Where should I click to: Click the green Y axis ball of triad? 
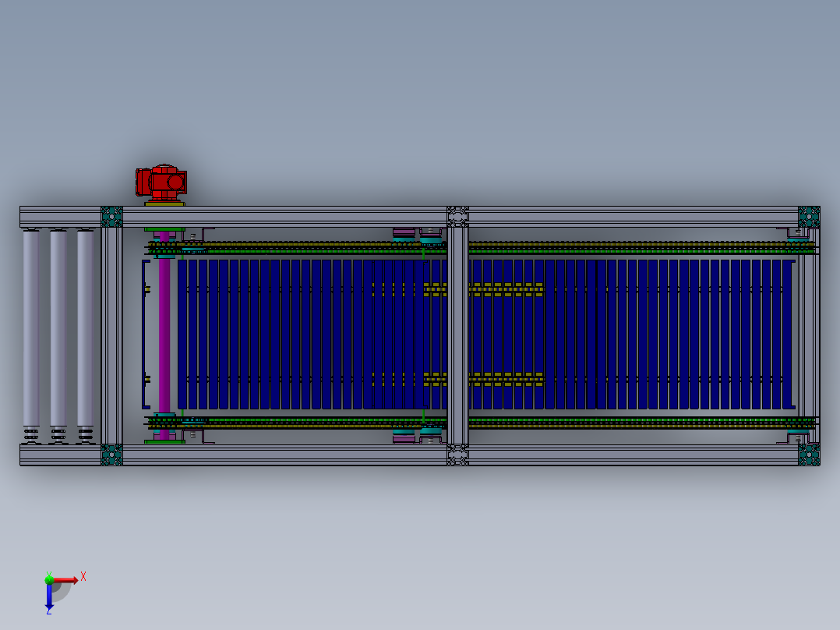click(49, 579)
